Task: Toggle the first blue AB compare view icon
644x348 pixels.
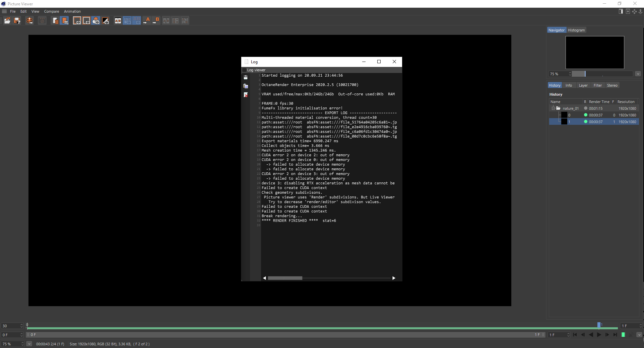Action: tap(127, 21)
